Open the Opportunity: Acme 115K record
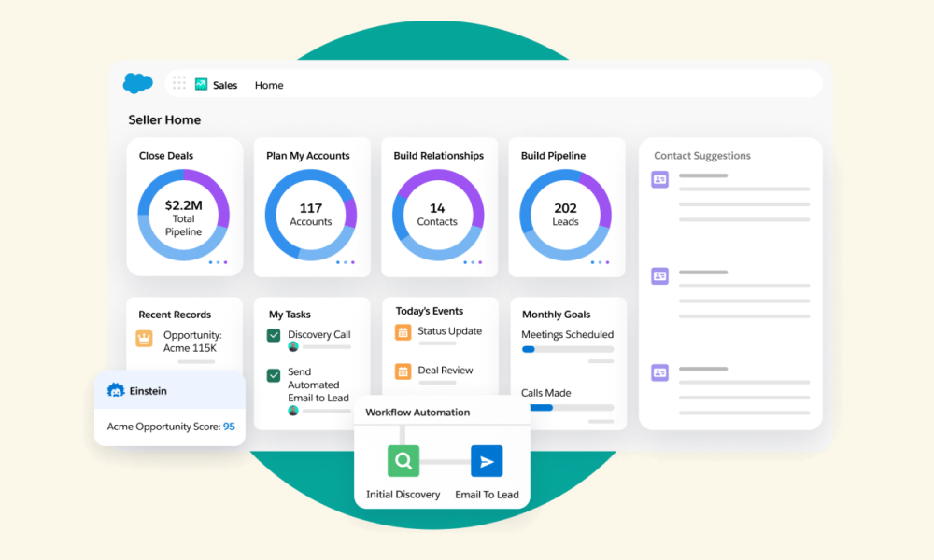This screenshot has height=560, width=934. click(192, 342)
